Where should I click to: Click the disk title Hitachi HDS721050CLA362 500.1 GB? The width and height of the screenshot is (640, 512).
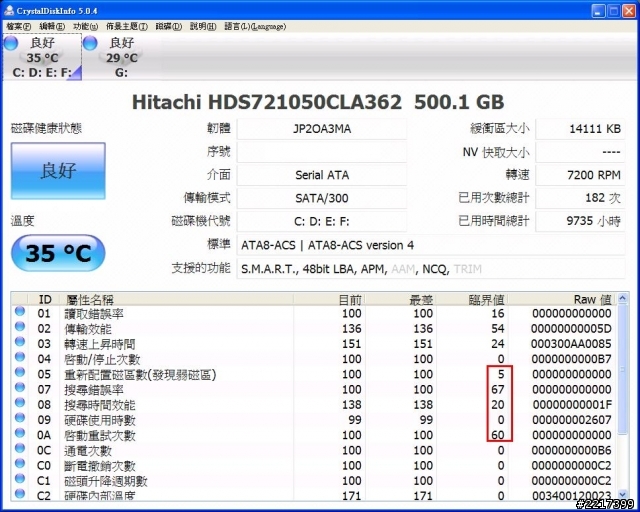pyautogui.click(x=318, y=102)
